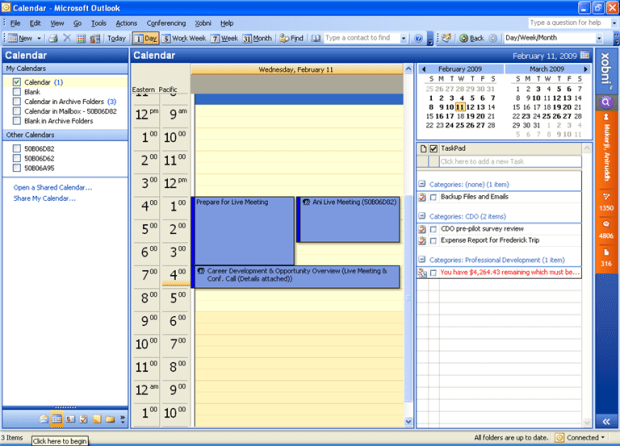Click the Find toolbar button
Viewport: 620px width, 446px height.
tap(291, 38)
